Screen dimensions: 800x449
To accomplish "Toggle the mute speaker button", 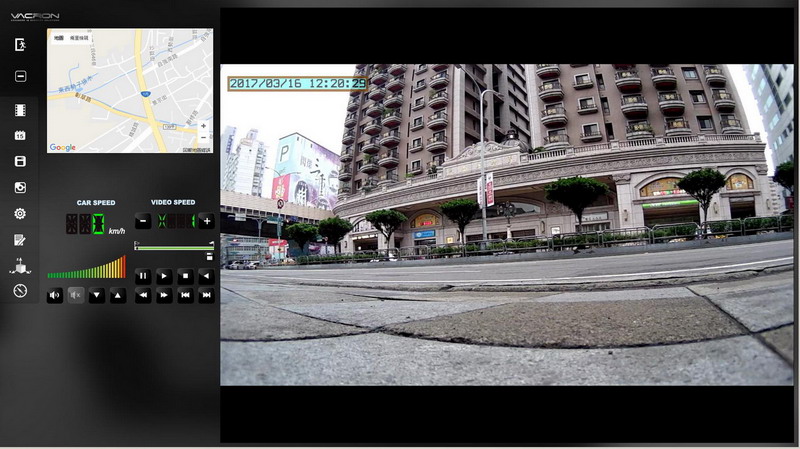I will tap(76, 295).
